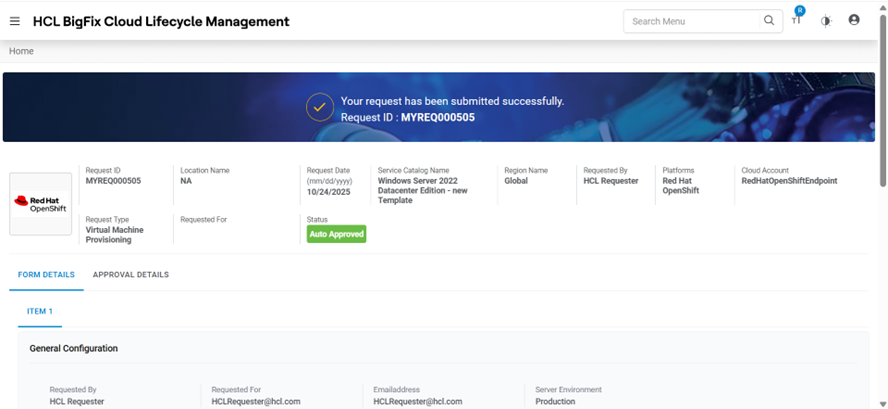Click the search magnifier icon
The image size is (888, 409).
point(769,21)
